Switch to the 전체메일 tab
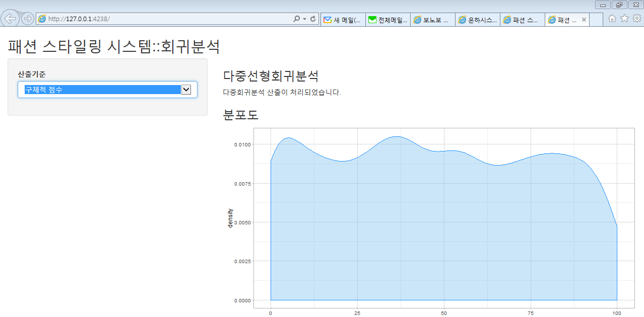Viewport: 644px width, 317px height. (x=388, y=20)
